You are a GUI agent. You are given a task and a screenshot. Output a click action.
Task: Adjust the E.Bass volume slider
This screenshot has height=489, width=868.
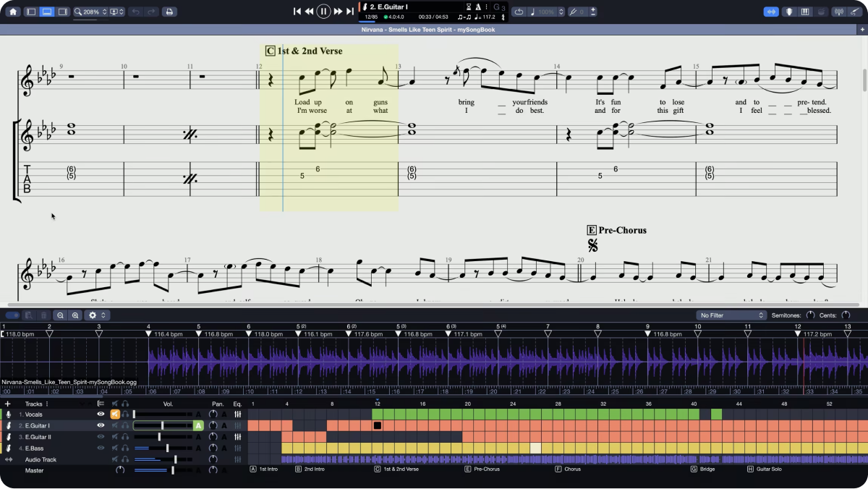167,448
